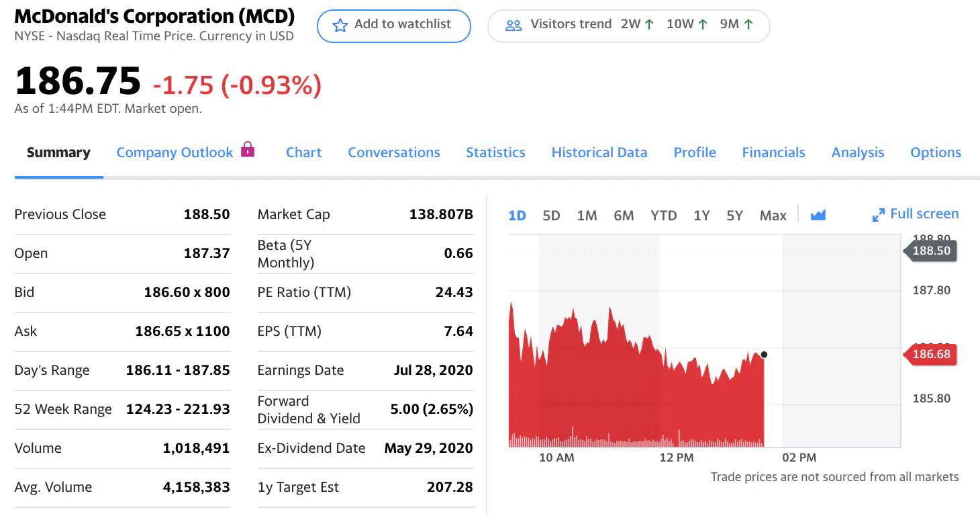Viewport: 980px width, 516px height.
Task: Click the visitors trend people icon
Action: point(513,26)
